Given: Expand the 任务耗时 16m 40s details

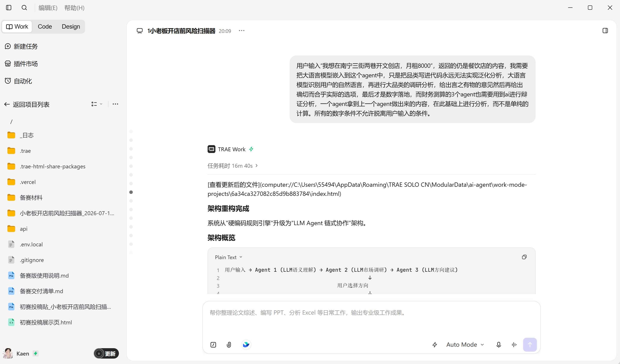Looking at the screenshot, I should (x=233, y=166).
